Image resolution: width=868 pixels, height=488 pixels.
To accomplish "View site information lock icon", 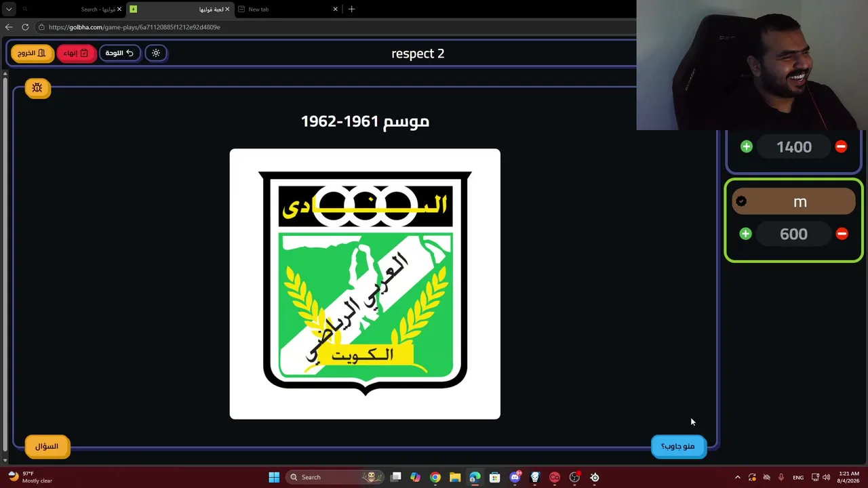I will click(41, 27).
